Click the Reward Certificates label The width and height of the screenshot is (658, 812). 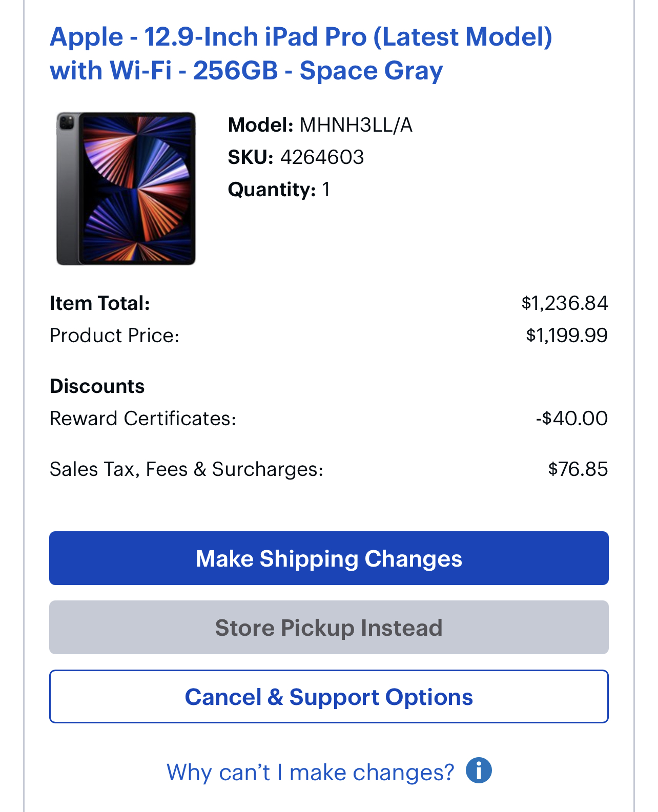143,419
